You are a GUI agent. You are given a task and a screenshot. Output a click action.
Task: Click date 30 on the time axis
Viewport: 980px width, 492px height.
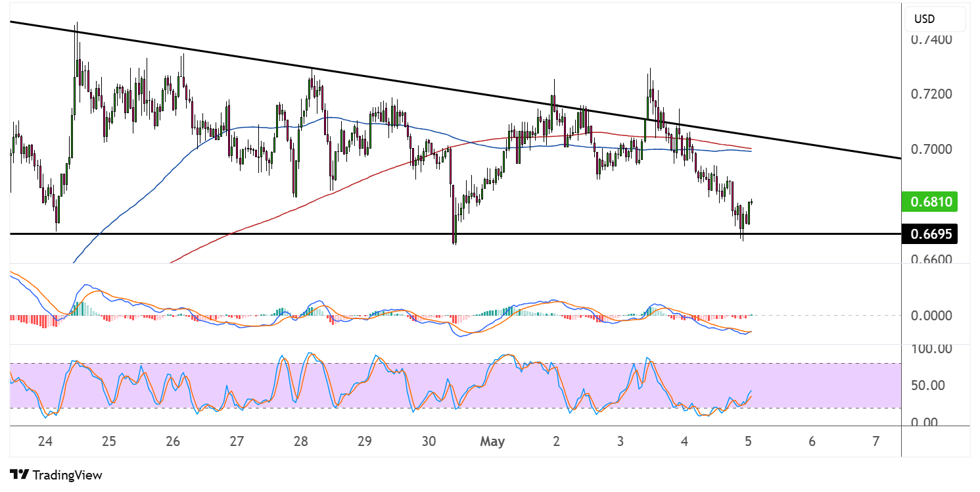tap(429, 442)
